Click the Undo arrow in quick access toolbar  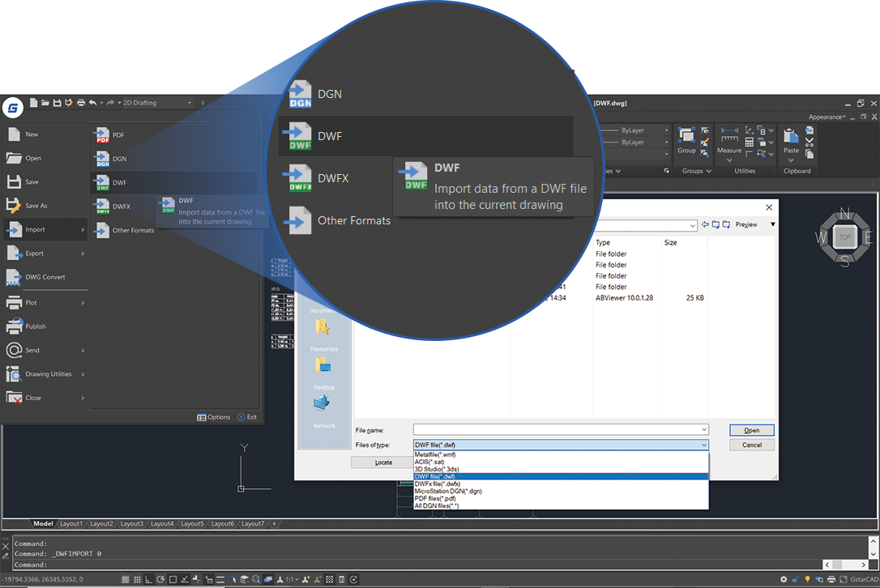click(x=92, y=103)
